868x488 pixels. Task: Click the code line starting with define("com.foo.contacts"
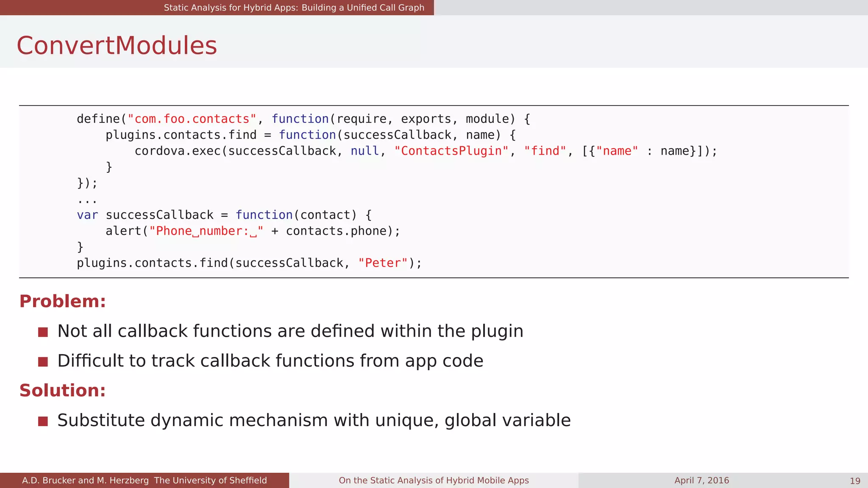(x=303, y=119)
